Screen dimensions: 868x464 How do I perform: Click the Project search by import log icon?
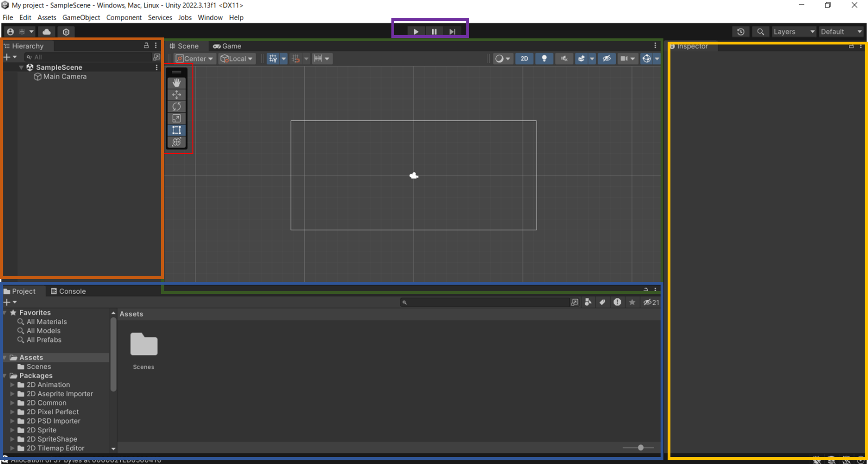618,302
